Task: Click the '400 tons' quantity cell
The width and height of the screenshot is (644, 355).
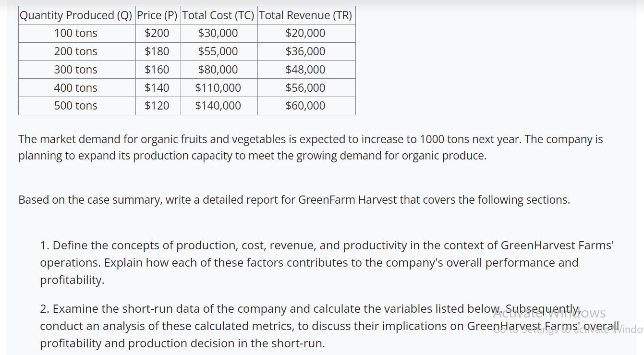Action: [x=76, y=88]
